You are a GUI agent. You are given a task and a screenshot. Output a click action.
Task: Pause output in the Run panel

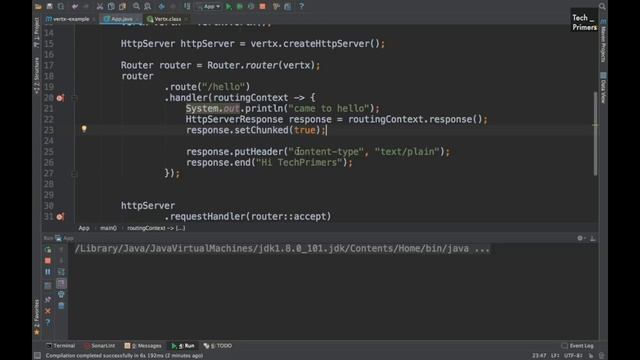pos(48,272)
